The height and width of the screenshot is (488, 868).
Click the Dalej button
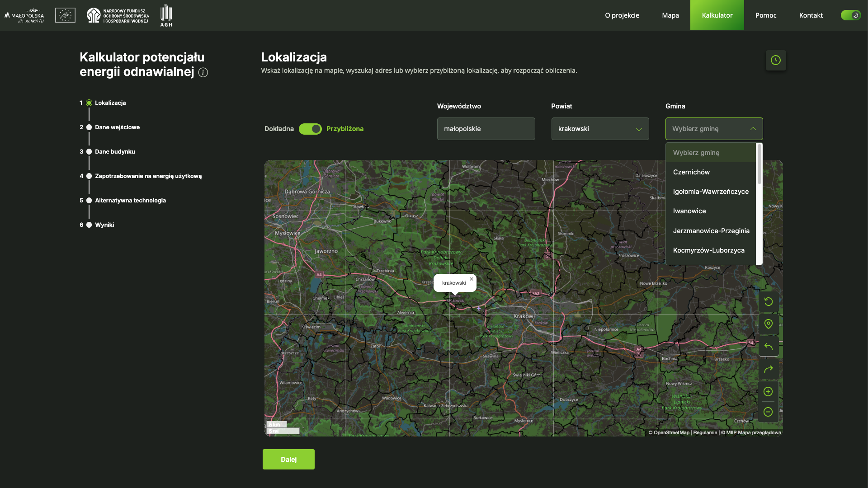coord(288,459)
